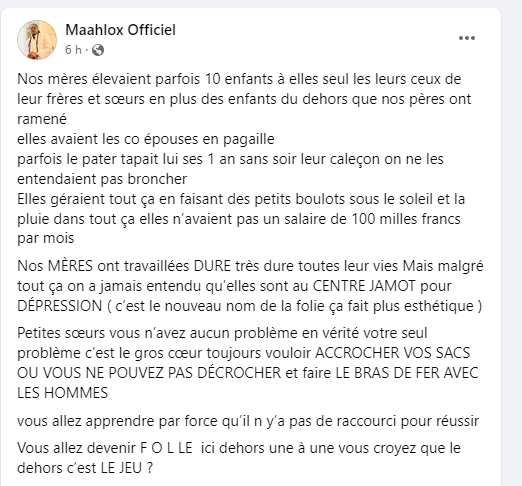Click the line 'vous allez apprendre par force'
This screenshot has height=486, width=522.
point(248,421)
